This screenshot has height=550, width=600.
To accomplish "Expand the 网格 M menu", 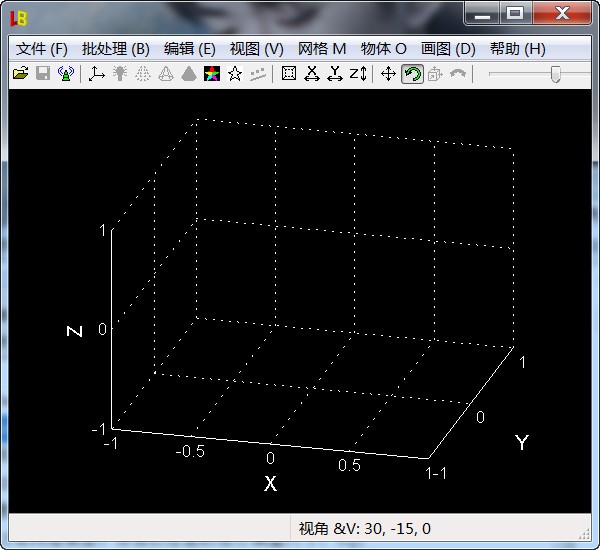I will point(322,48).
